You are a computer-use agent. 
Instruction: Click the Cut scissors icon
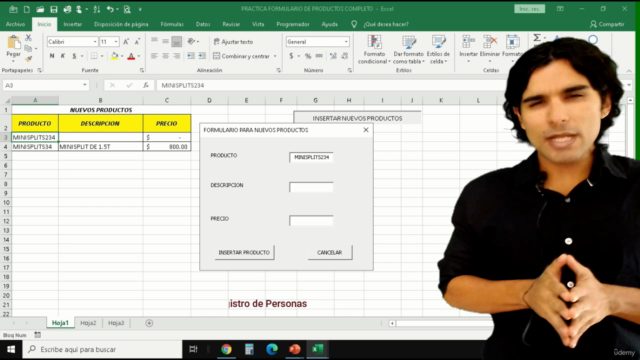click(28, 38)
